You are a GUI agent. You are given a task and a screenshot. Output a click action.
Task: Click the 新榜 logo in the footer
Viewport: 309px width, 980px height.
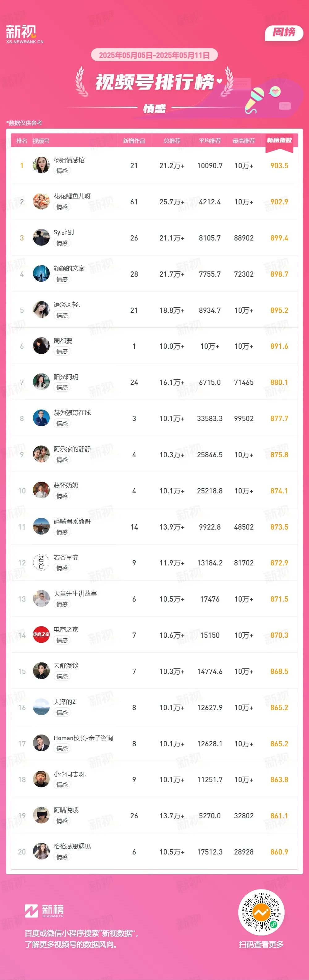pyautogui.click(x=44, y=911)
